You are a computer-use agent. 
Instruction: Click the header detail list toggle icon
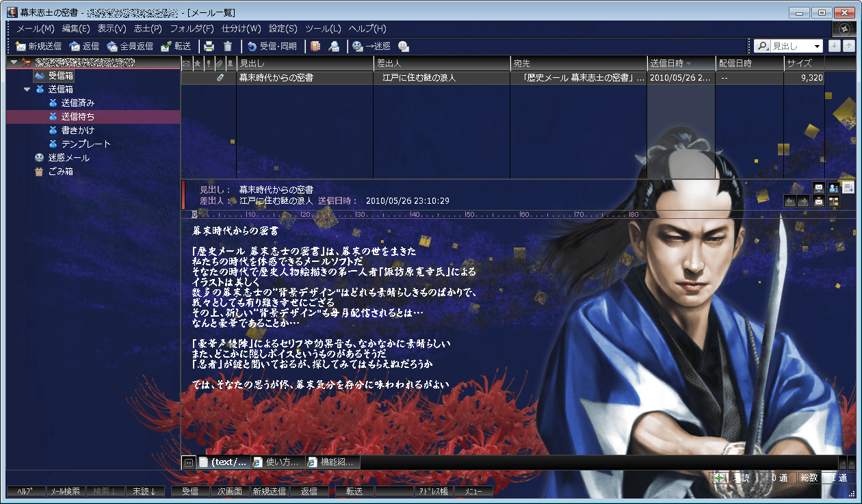coord(848,187)
